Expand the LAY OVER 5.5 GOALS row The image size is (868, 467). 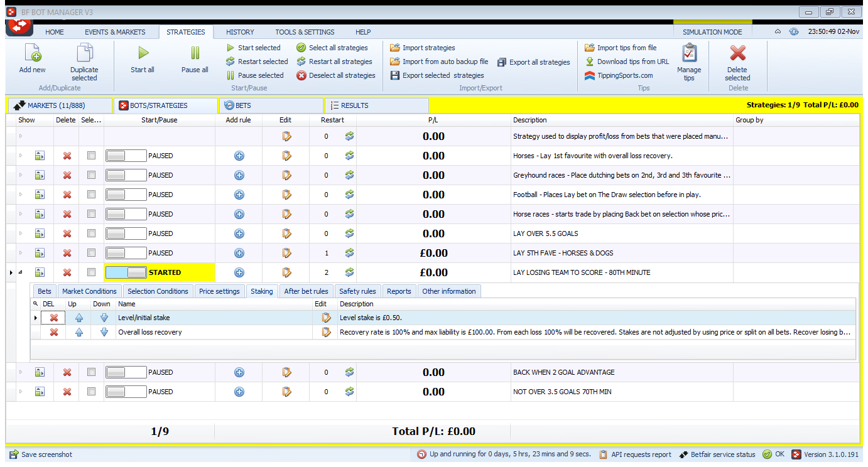point(20,233)
